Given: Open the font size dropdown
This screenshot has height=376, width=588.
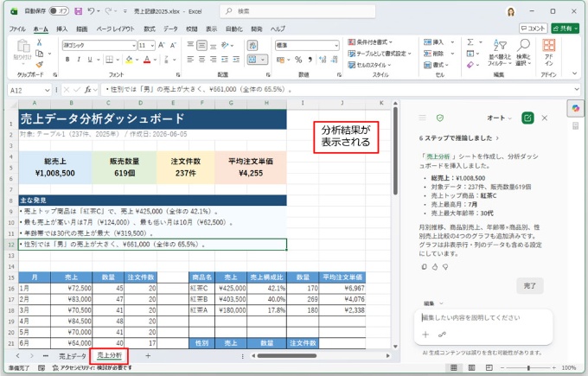Looking at the screenshot, I should coord(152,45).
